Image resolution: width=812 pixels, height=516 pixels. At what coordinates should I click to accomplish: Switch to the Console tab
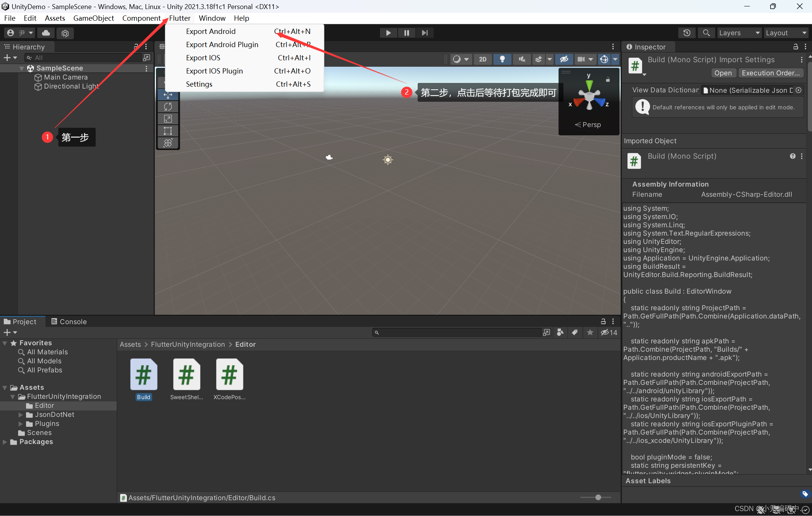click(x=69, y=322)
